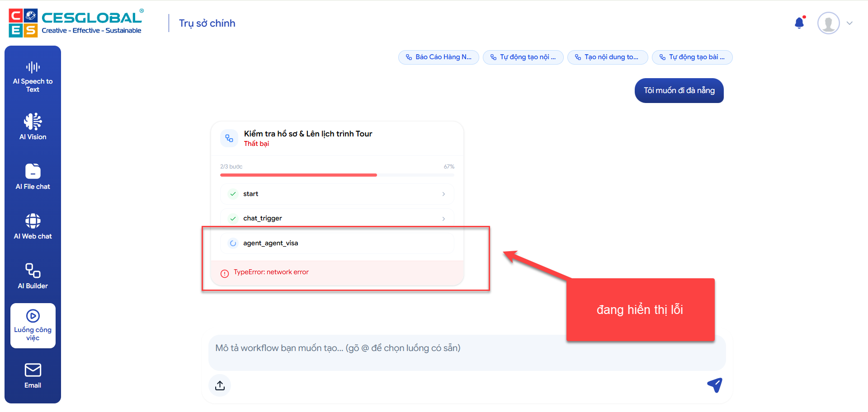Open AI File chat

pyautogui.click(x=33, y=176)
